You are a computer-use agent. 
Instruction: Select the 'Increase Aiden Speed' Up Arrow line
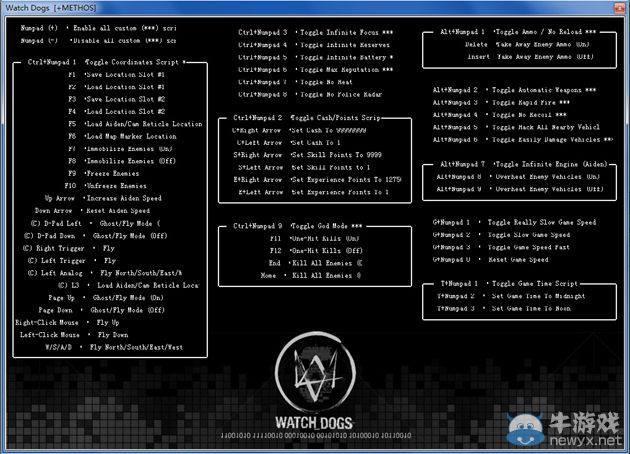tap(103, 198)
